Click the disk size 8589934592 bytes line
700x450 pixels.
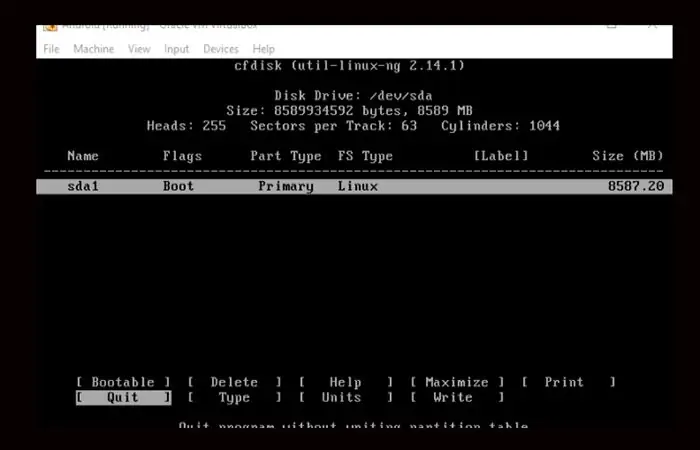pyautogui.click(x=350, y=111)
